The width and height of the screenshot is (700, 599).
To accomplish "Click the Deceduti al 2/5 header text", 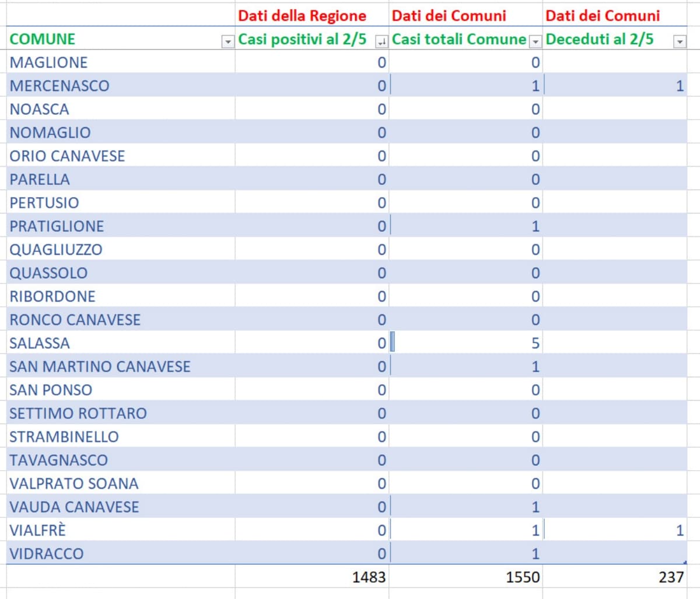I will click(x=600, y=39).
